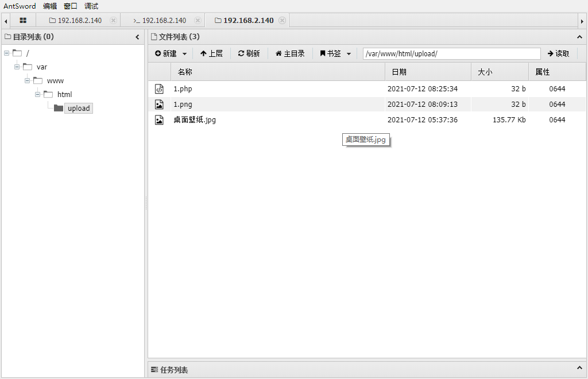Close the active bold 192.168.2.140 tab
The width and height of the screenshot is (588, 379).
pyautogui.click(x=282, y=21)
